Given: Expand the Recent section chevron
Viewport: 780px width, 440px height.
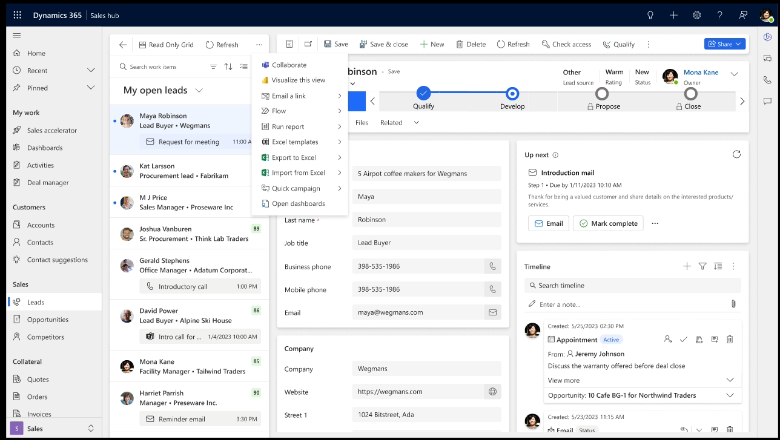Looking at the screenshot, I should [x=91, y=70].
